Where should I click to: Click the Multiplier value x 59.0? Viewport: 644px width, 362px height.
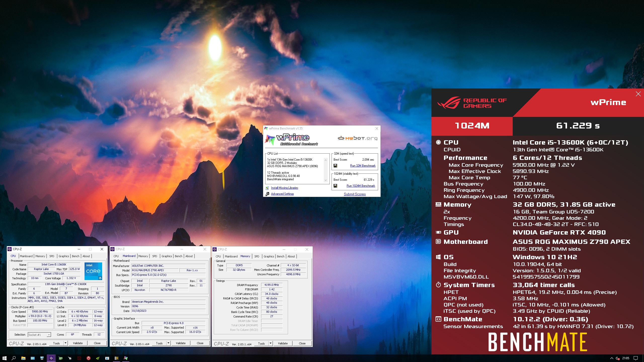click(40, 316)
